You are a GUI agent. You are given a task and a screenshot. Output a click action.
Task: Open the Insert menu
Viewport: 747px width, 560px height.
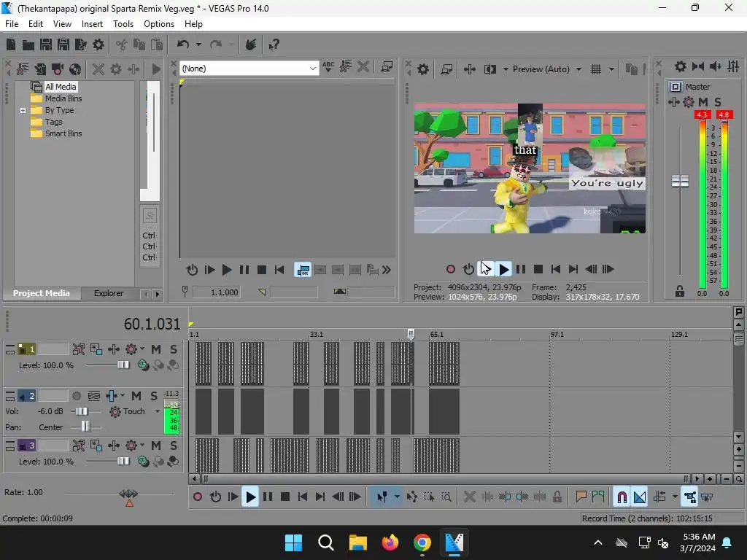(x=92, y=24)
